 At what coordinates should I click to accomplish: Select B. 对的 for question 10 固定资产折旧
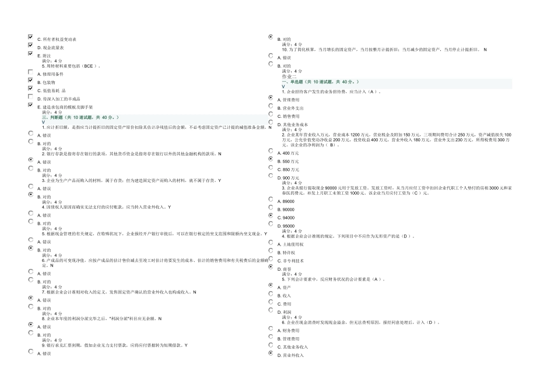[271, 64]
